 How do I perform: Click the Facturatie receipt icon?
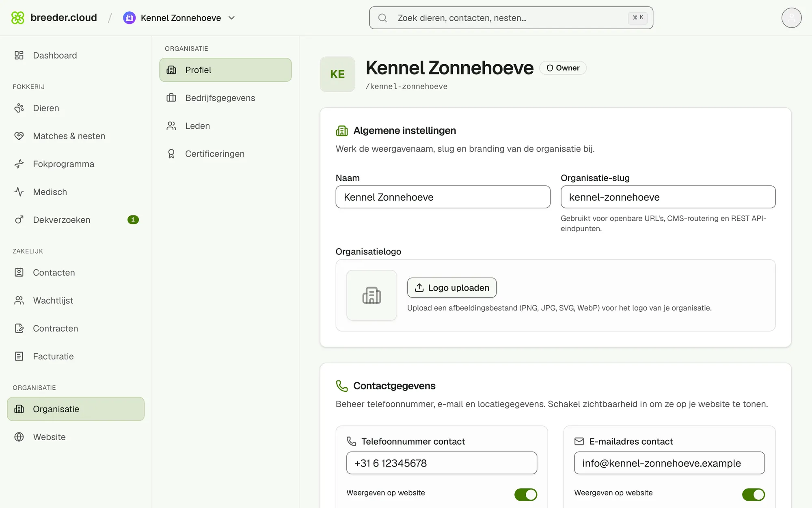point(19,356)
